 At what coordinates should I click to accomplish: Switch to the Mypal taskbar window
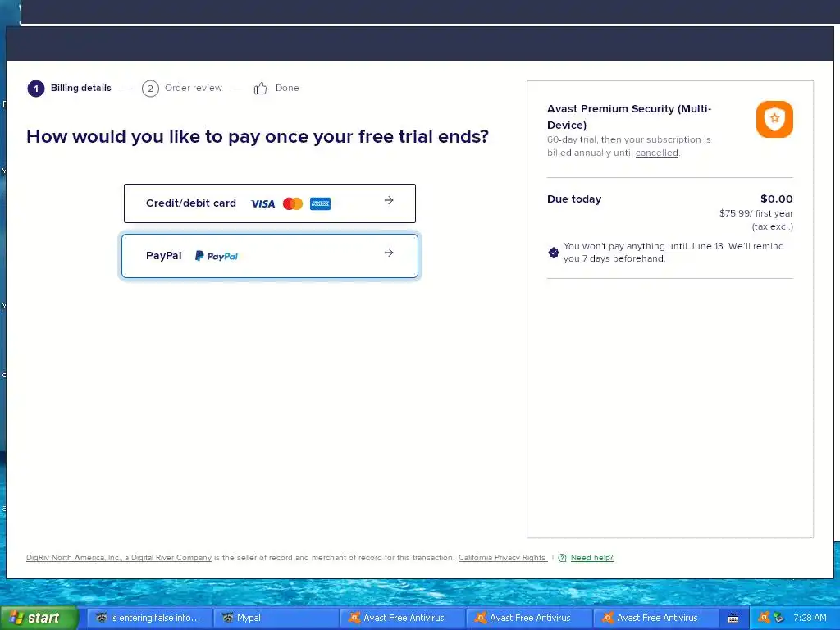pyautogui.click(x=276, y=618)
